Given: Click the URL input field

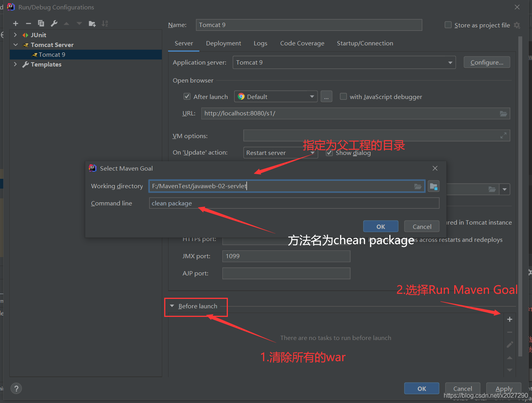Looking at the screenshot, I should tap(356, 113).
